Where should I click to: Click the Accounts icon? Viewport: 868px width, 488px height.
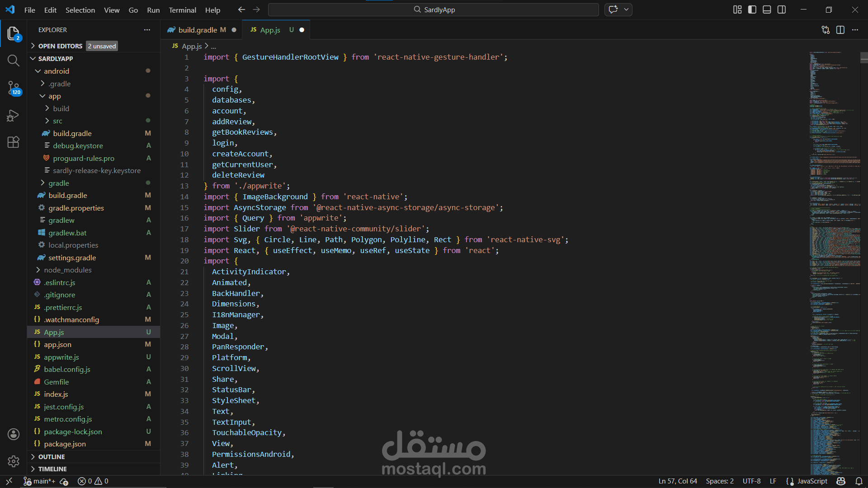13,434
